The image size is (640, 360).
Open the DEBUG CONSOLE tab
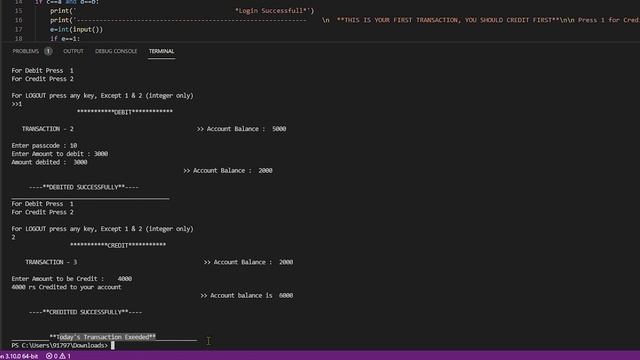[116, 51]
